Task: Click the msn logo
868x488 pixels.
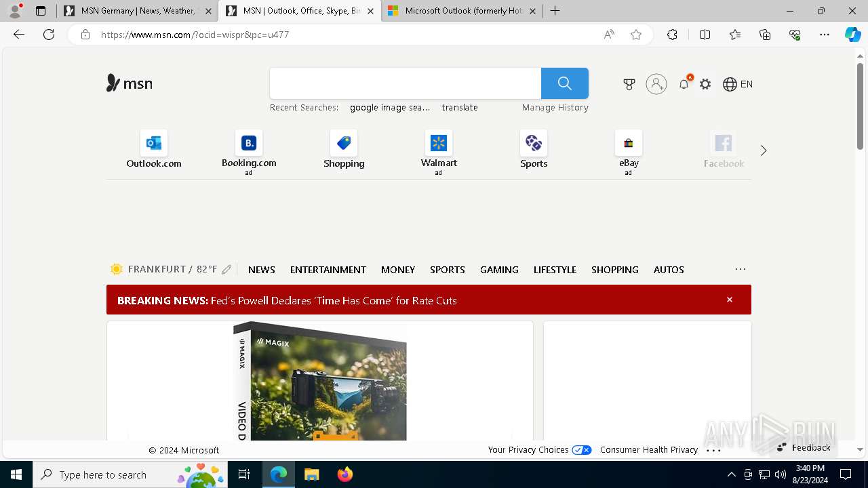Action: (x=130, y=83)
